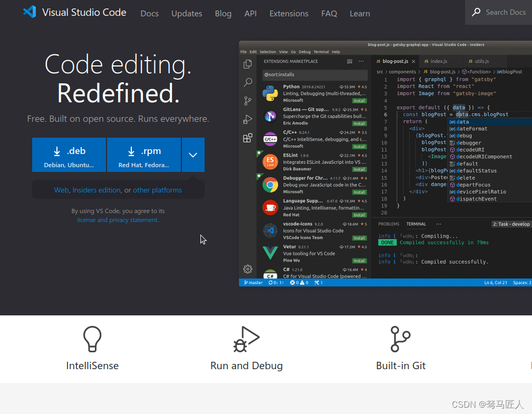Open the PROBLEMS panel tab
532x414 pixels.
[x=389, y=224]
